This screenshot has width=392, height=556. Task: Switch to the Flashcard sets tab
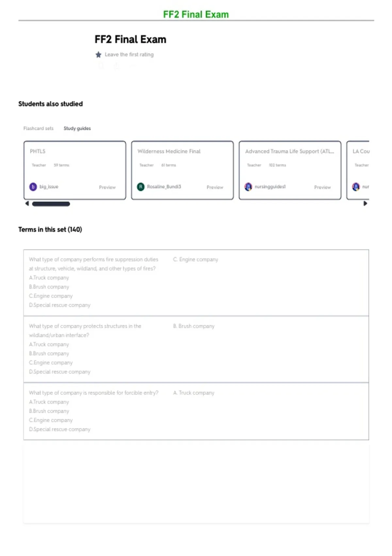(38, 128)
